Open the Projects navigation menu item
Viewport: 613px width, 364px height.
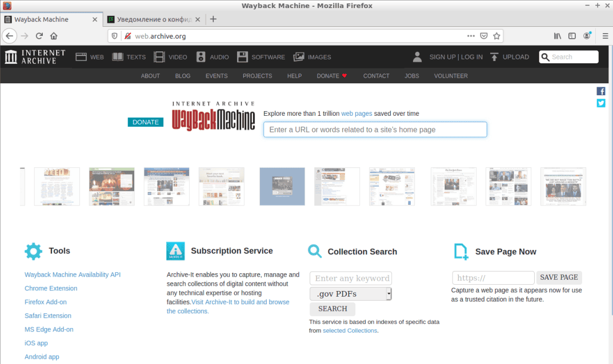point(257,76)
